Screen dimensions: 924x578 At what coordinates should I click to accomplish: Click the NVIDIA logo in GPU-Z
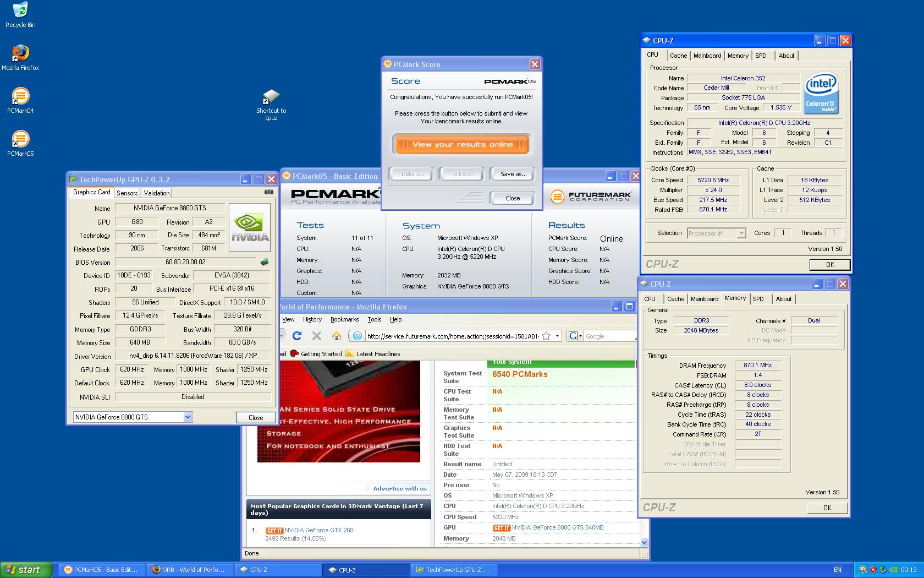[250, 227]
